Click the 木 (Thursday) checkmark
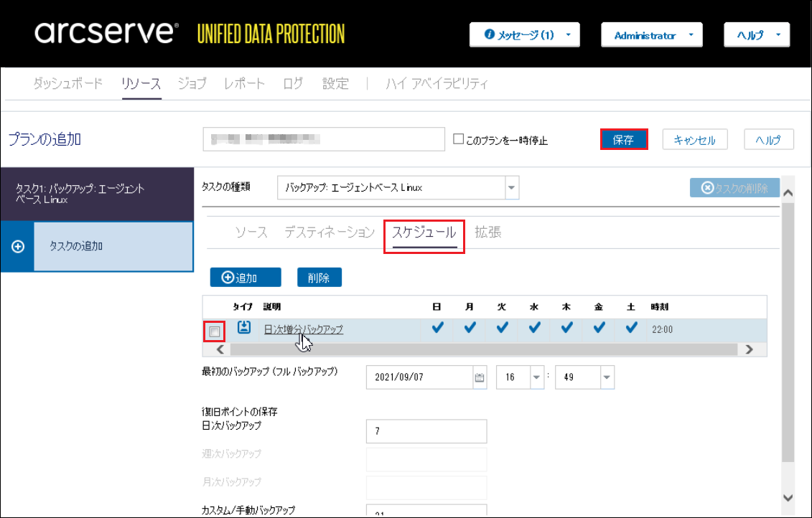This screenshot has width=812, height=518. click(x=567, y=327)
